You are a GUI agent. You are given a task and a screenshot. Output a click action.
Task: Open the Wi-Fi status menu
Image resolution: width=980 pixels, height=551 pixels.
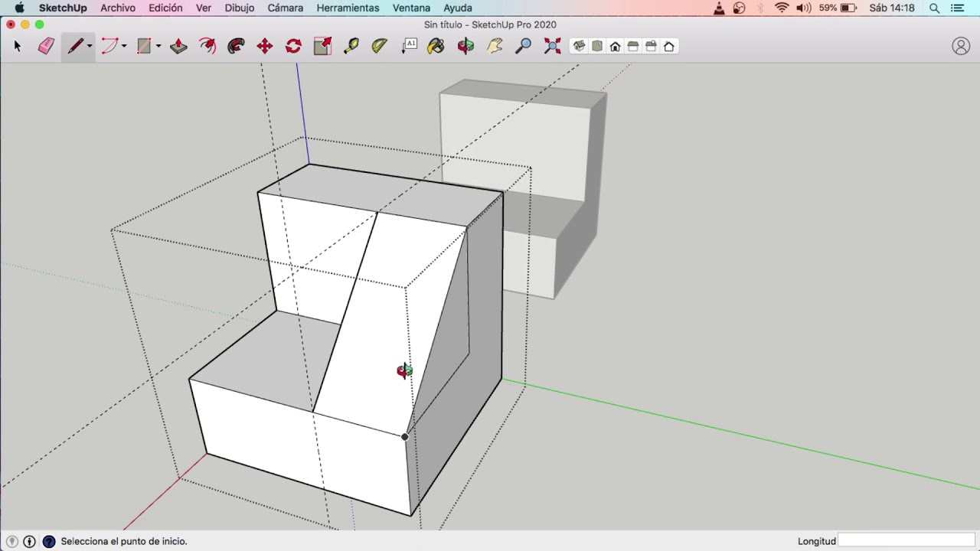coord(782,8)
